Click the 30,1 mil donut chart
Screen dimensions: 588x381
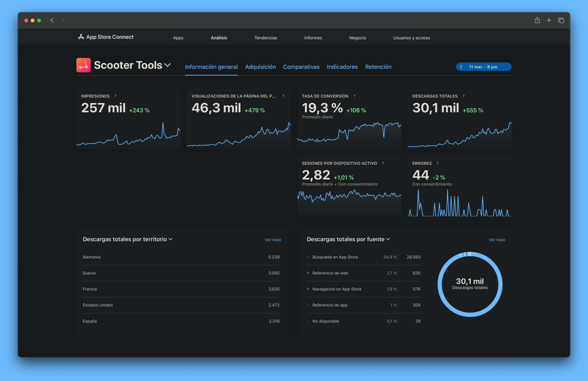click(x=470, y=284)
